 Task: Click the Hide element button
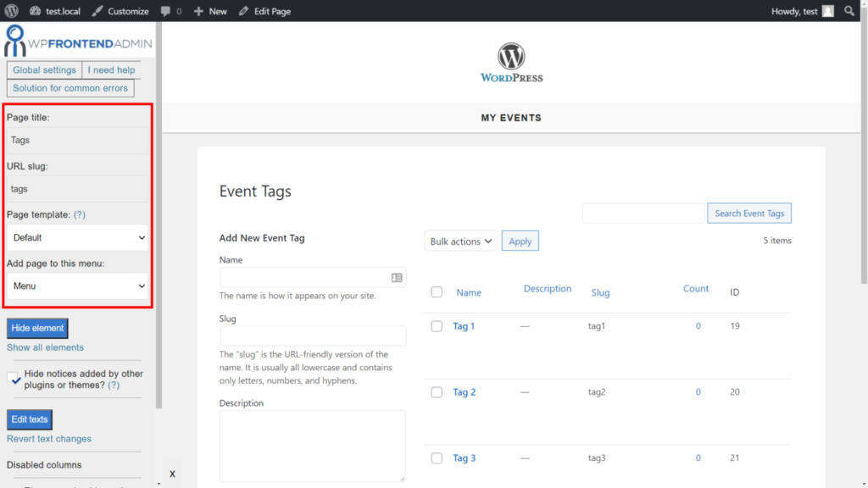pos(37,328)
